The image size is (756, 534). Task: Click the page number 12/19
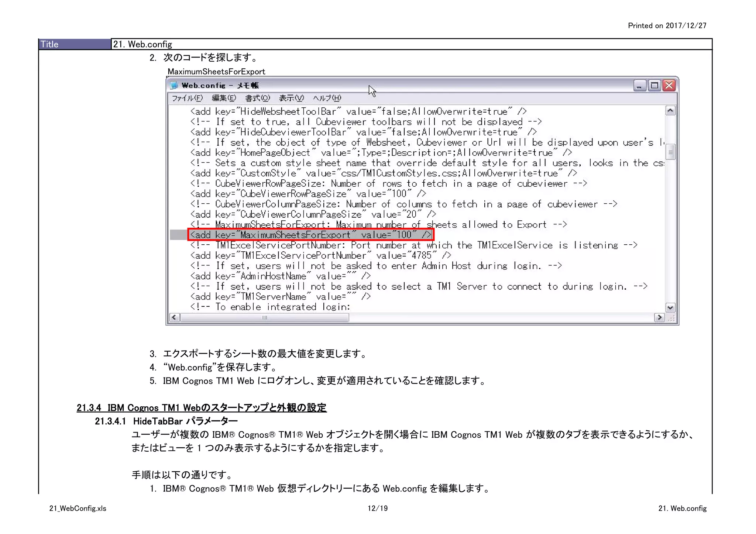377,508
